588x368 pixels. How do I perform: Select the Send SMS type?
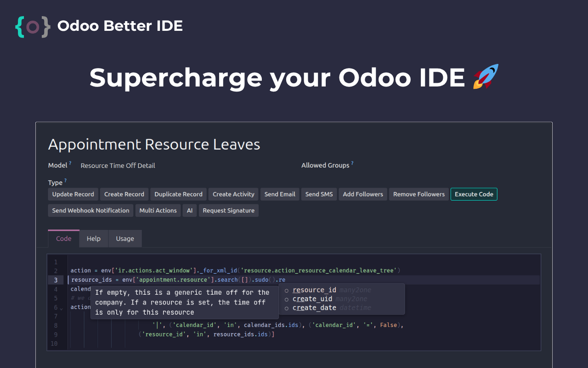tap(319, 194)
